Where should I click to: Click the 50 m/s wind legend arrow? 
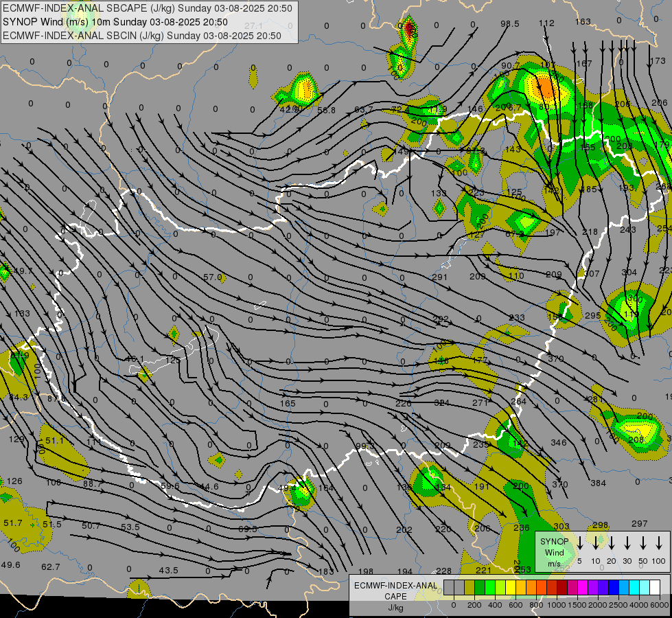643,543
